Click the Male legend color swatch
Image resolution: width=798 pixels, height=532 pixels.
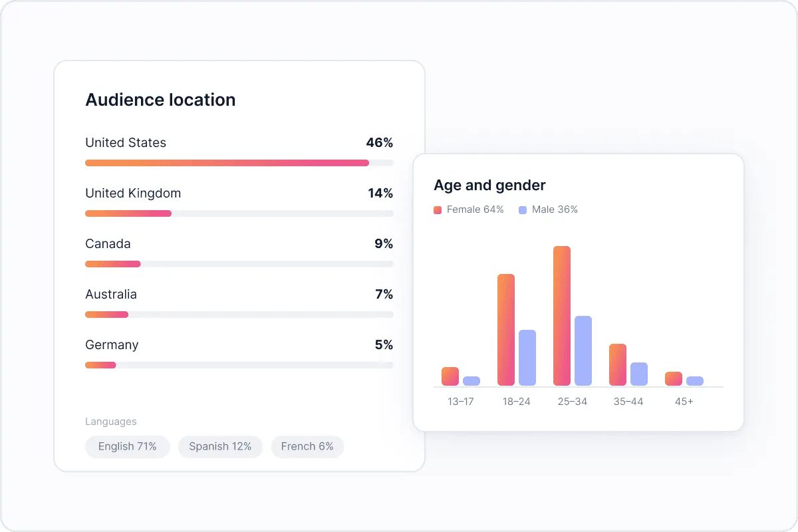click(523, 209)
